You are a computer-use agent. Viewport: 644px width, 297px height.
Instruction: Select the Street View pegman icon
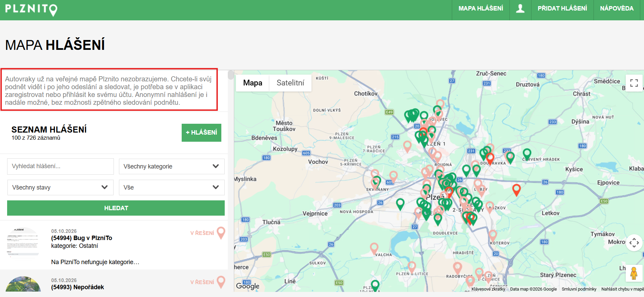[x=634, y=273]
